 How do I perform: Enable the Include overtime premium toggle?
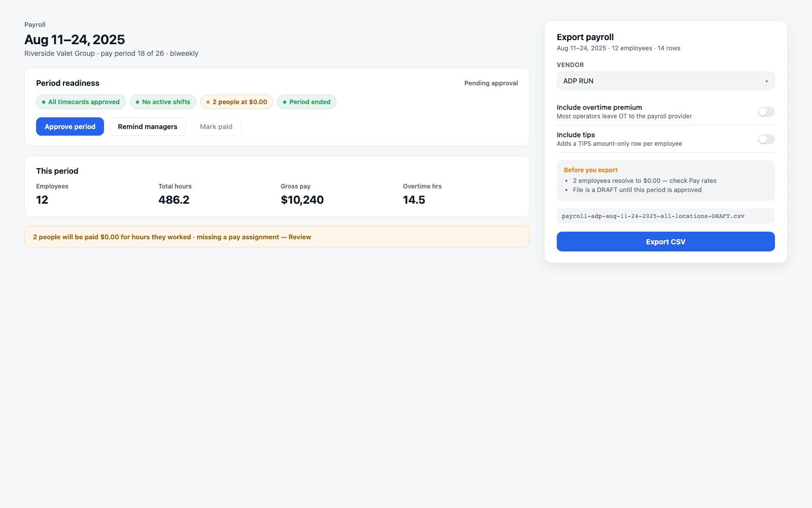point(766,112)
